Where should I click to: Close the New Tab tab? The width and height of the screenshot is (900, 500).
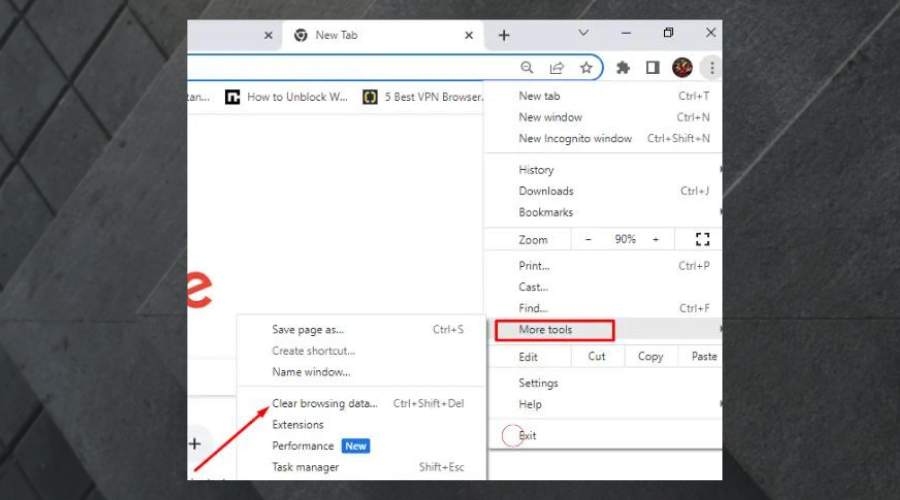[x=468, y=36]
